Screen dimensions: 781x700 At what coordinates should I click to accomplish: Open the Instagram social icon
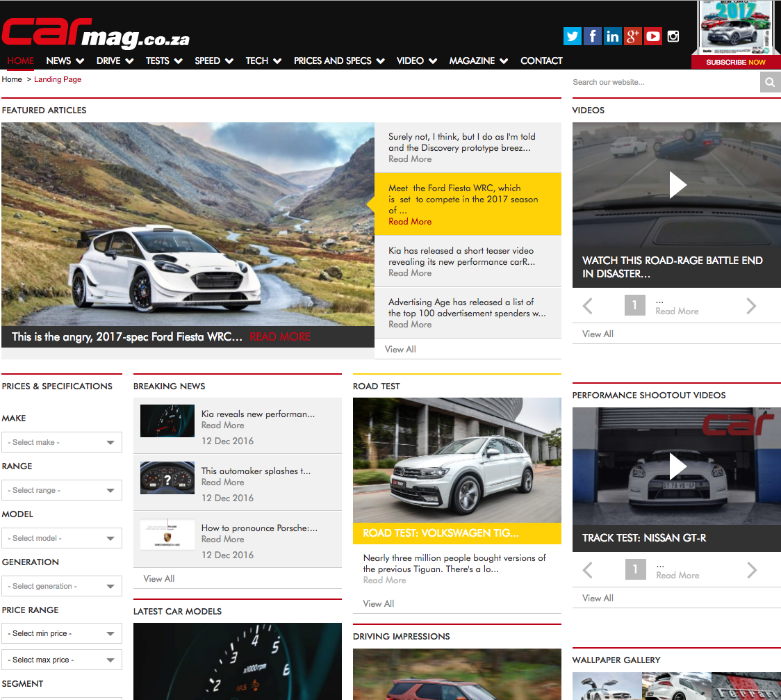click(673, 36)
